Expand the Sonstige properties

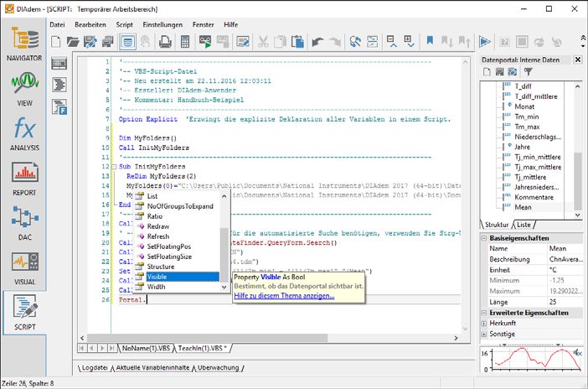point(484,334)
